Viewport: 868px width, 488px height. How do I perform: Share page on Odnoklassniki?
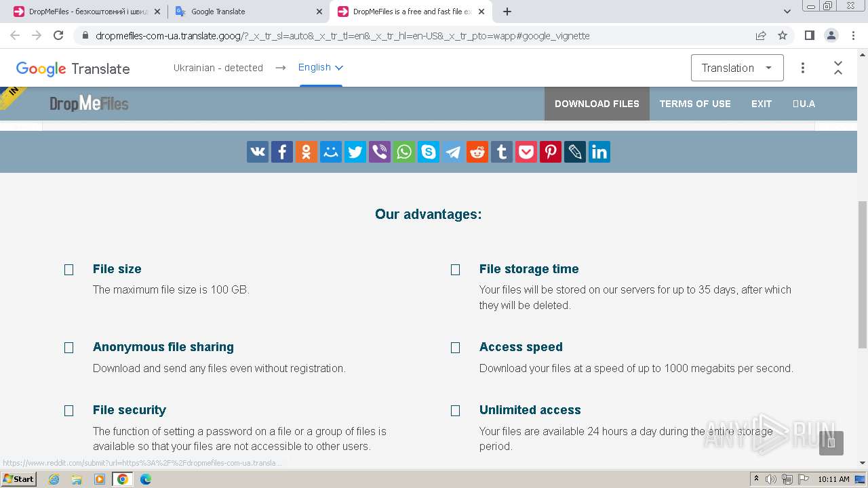click(x=307, y=152)
